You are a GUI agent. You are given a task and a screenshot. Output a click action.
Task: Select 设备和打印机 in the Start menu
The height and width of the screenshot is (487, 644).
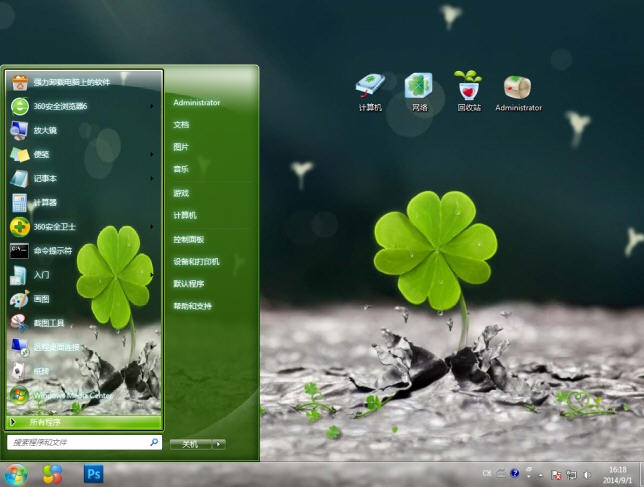click(x=196, y=261)
